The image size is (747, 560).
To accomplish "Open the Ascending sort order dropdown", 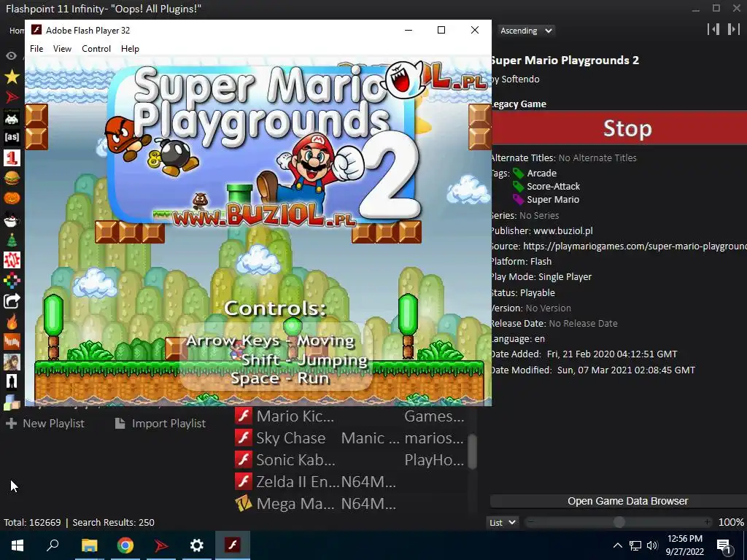I will pyautogui.click(x=526, y=31).
